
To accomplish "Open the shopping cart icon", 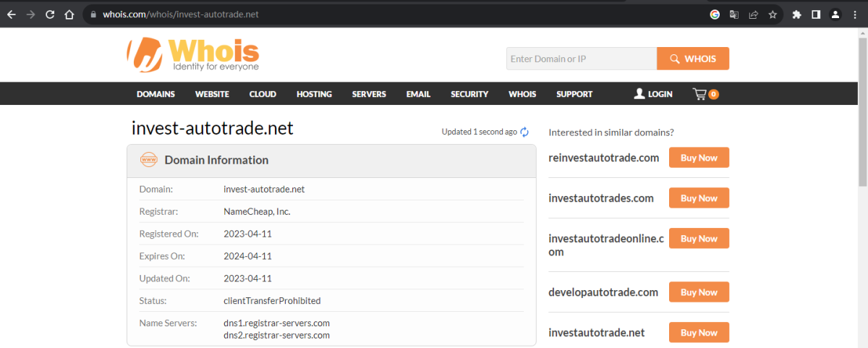I will tap(699, 94).
